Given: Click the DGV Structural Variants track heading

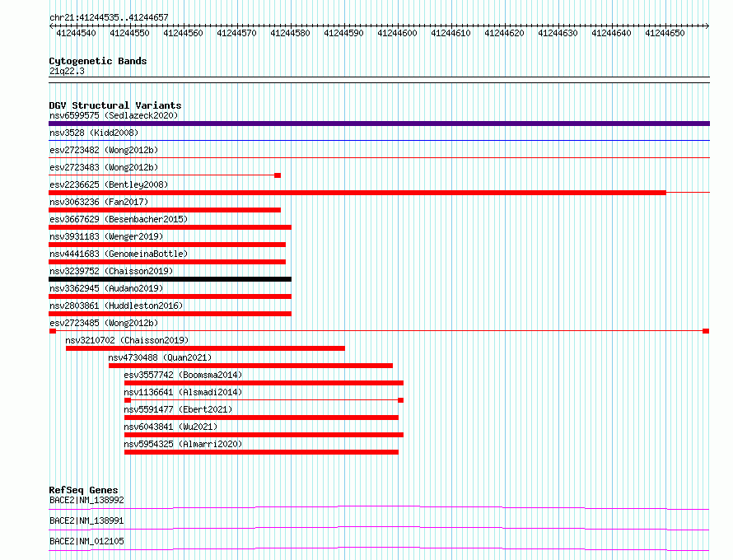Looking at the screenshot, I should 115,105.
